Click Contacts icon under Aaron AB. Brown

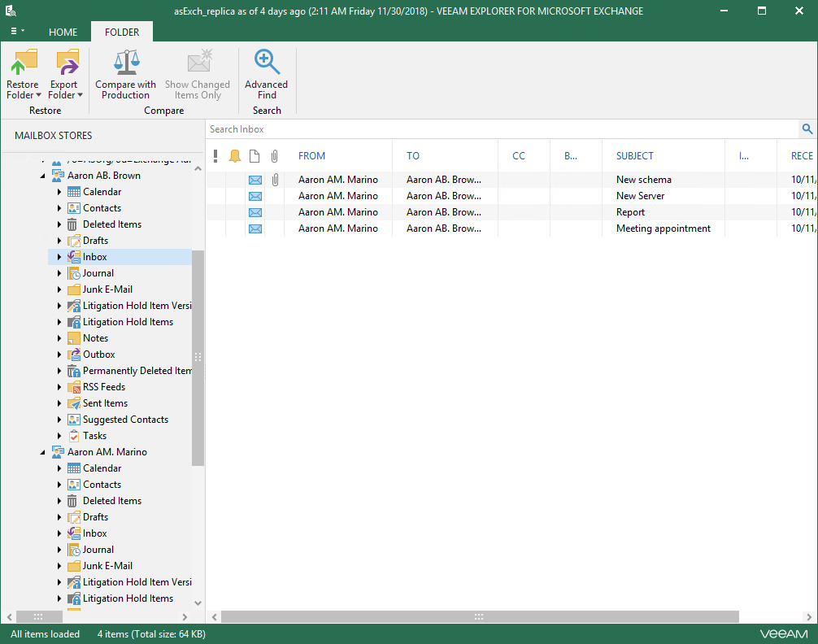click(x=74, y=207)
